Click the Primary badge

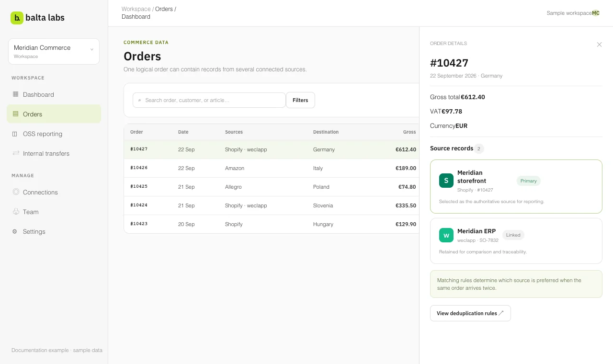tap(529, 181)
